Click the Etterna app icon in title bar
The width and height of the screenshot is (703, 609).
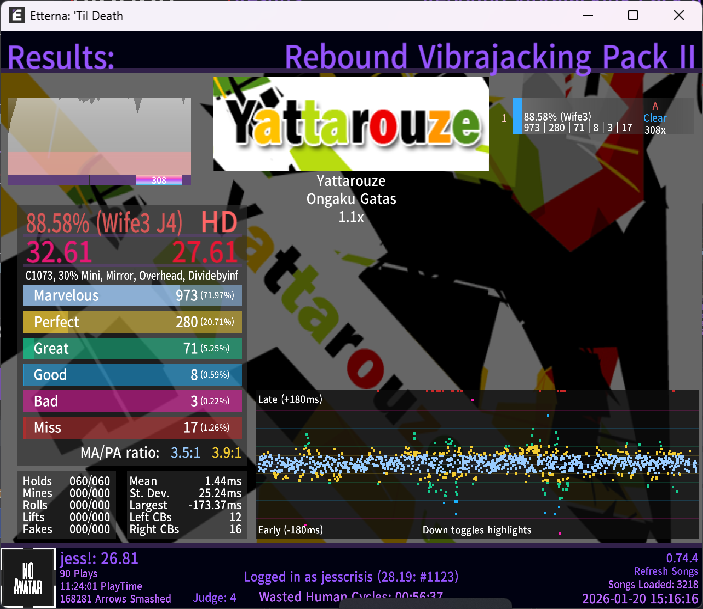click(17, 15)
